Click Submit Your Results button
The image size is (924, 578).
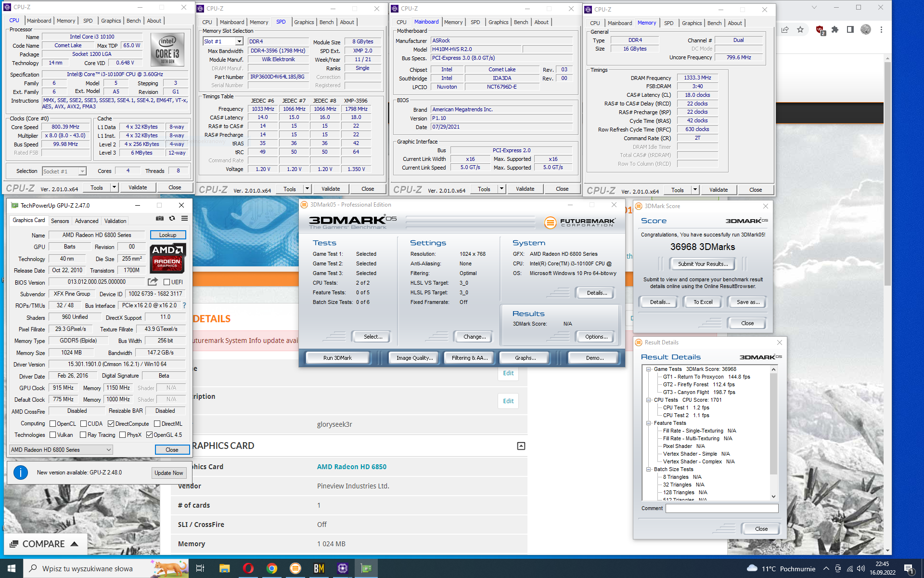(x=703, y=264)
